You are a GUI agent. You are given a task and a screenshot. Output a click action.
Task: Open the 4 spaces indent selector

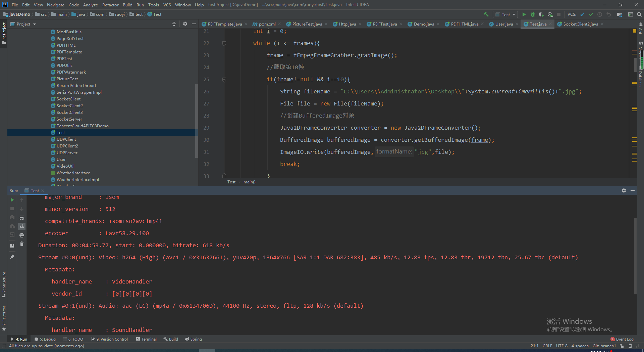coord(580,346)
